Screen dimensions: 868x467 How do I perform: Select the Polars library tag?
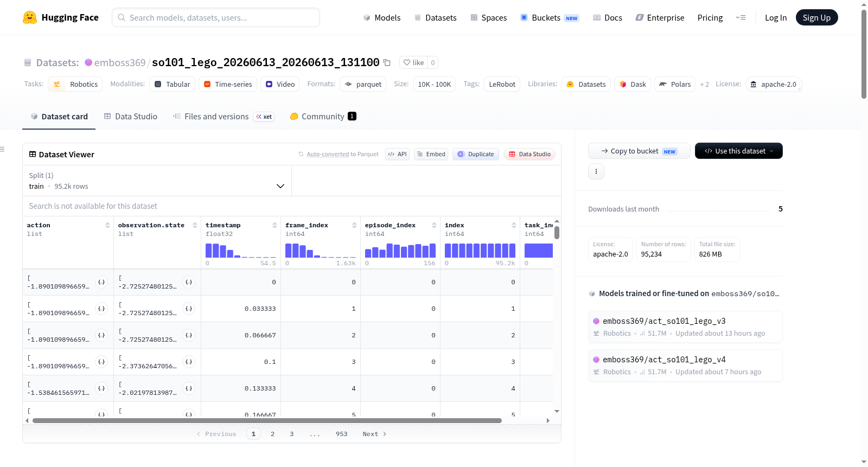[x=675, y=84]
